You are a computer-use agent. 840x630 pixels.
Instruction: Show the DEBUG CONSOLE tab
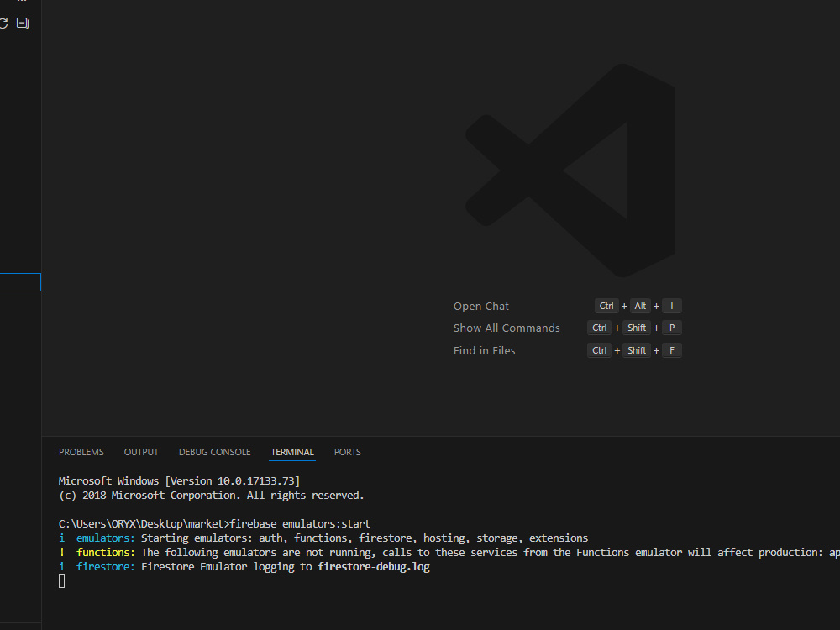tap(215, 452)
